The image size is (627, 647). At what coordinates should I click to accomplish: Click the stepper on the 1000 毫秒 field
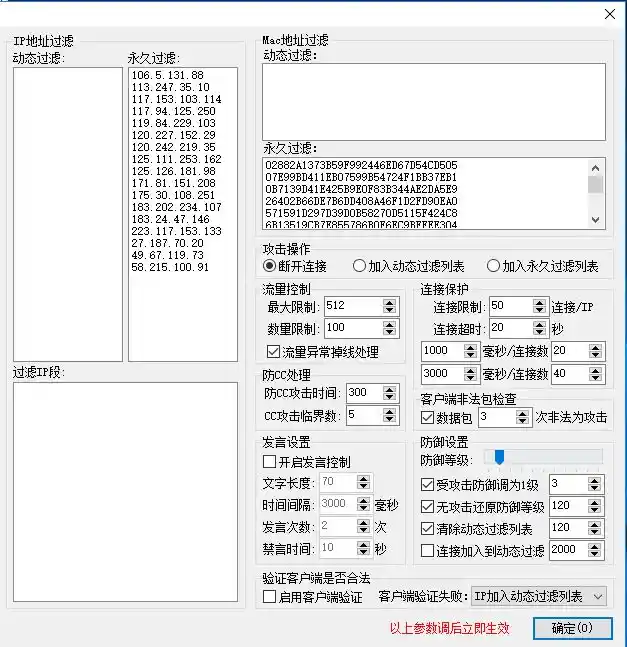tap(470, 351)
